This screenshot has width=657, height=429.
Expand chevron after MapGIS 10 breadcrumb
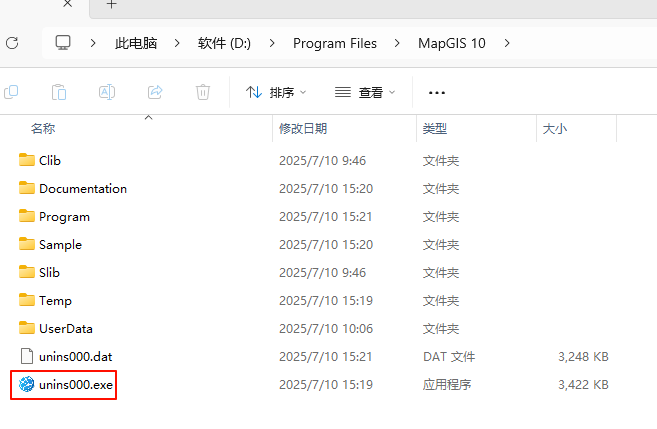(507, 43)
